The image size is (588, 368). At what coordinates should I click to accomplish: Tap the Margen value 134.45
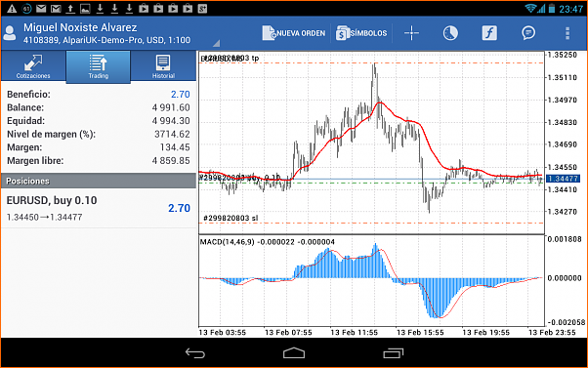tap(175, 147)
